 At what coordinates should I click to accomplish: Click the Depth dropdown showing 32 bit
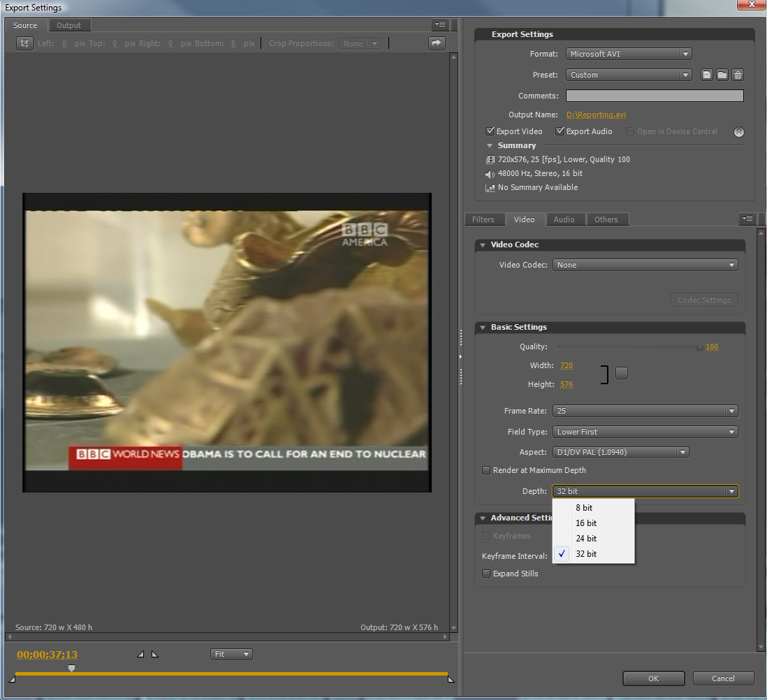[x=645, y=491]
